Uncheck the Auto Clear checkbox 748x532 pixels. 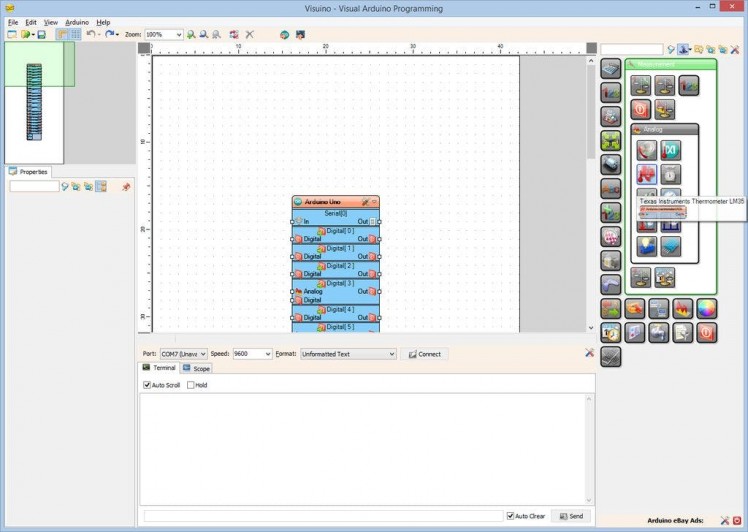click(x=511, y=516)
